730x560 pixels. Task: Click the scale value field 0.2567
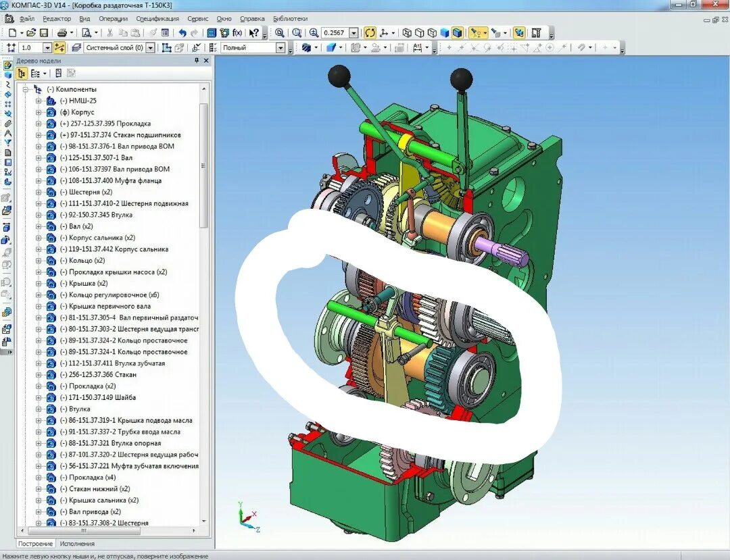click(x=335, y=33)
